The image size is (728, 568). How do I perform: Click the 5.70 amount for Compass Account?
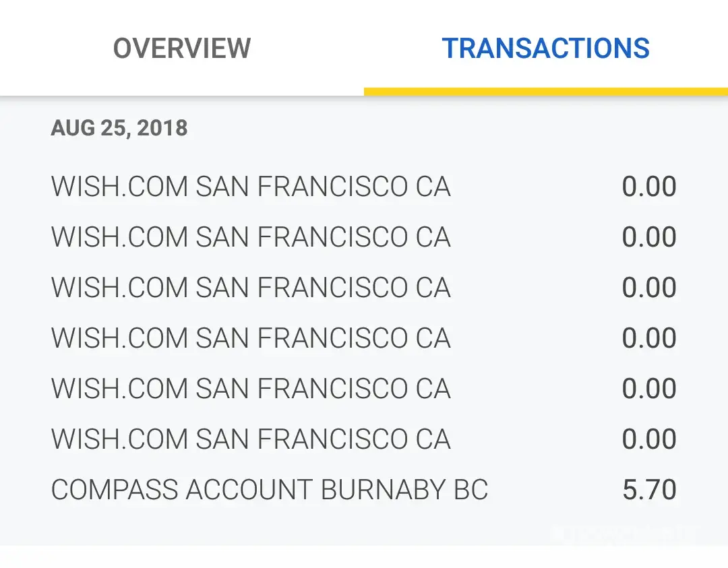[649, 490]
